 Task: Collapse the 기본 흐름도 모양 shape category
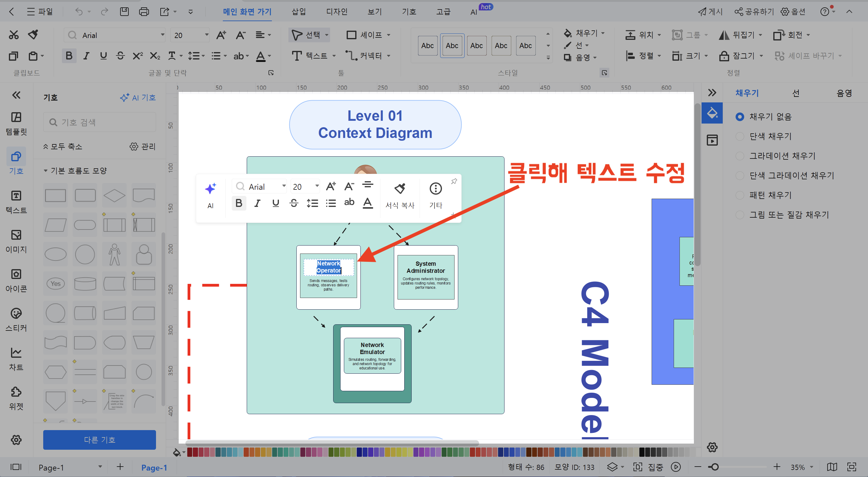[x=45, y=170]
